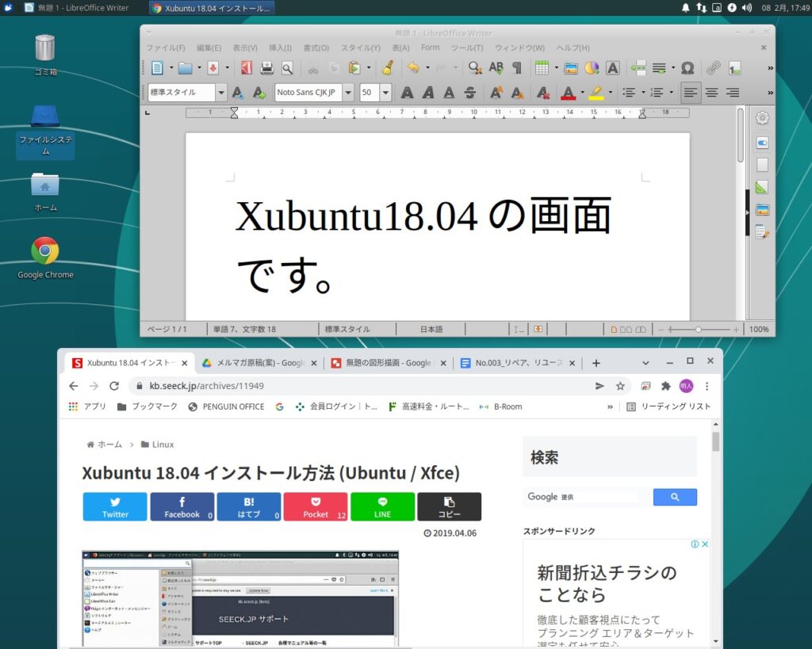The height and width of the screenshot is (649, 812).
Task: Toggle strikethrough text formatting
Action: click(x=470, y=93)
